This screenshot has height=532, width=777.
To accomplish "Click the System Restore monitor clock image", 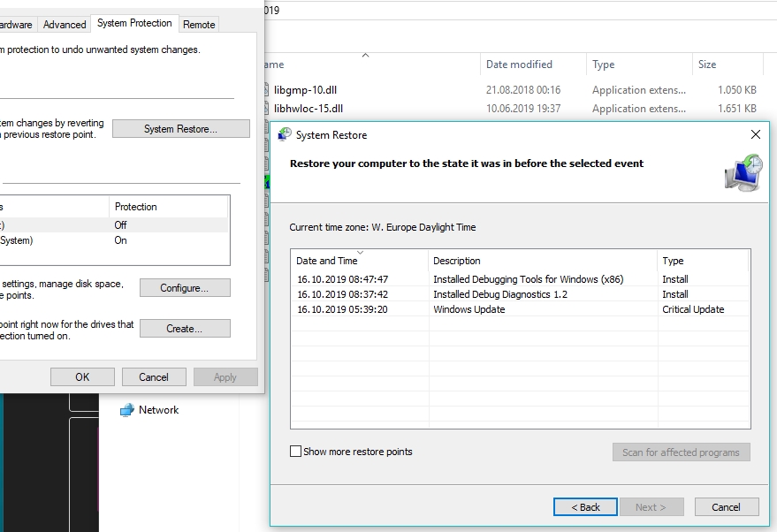I will coord(743,173).
